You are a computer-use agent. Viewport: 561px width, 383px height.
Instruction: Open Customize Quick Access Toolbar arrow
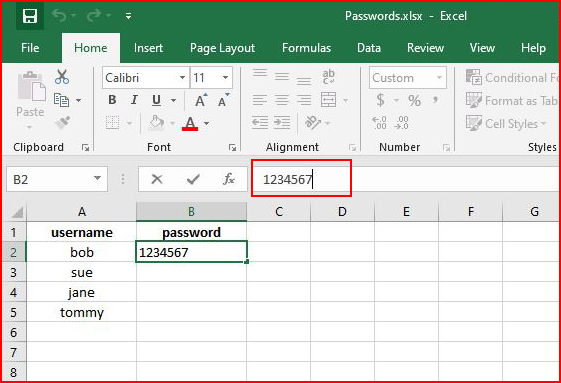128,16
